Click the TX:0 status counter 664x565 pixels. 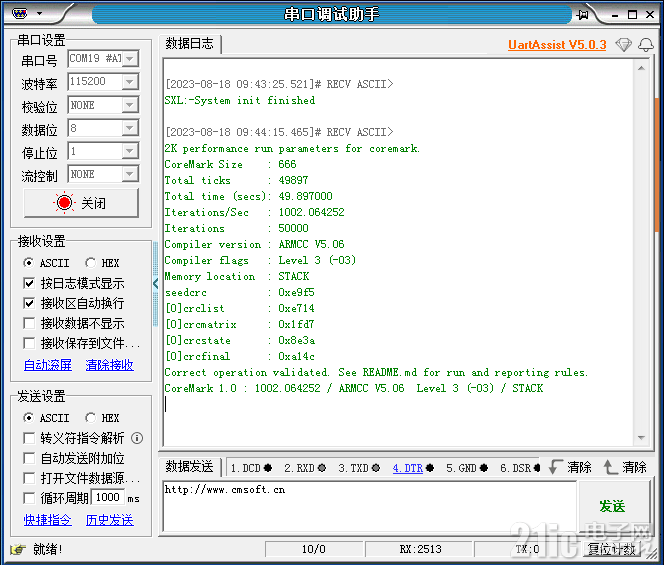[527, 549]
